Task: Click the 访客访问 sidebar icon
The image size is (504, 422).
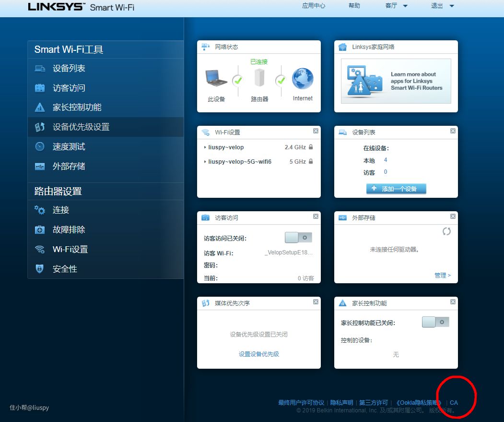Action: [40, 88]
